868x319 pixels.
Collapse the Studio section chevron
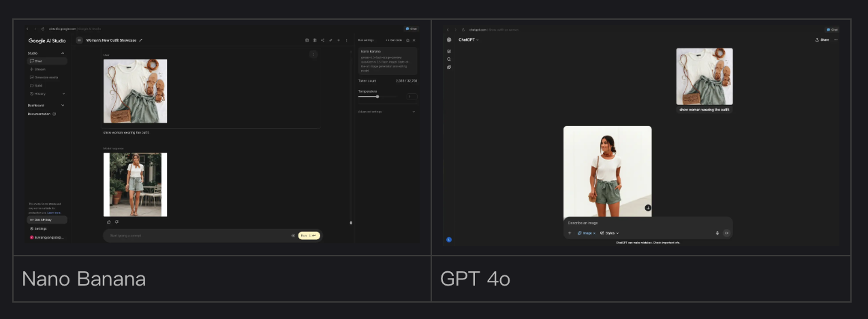tap(63, 53)
